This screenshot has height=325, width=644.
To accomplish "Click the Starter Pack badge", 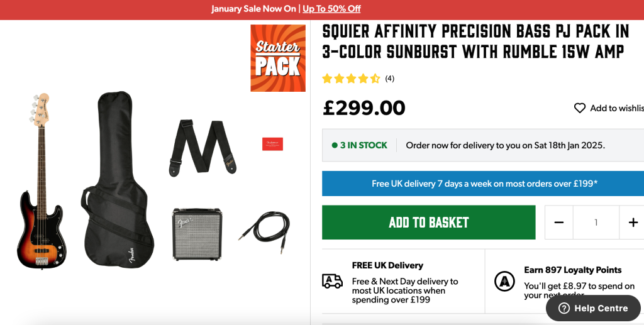I will pyautogui.click(x=278, y=58).
